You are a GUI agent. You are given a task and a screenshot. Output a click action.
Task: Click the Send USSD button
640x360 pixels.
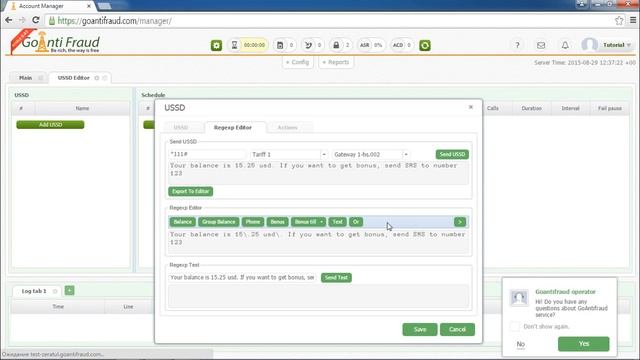pos(452,154)
